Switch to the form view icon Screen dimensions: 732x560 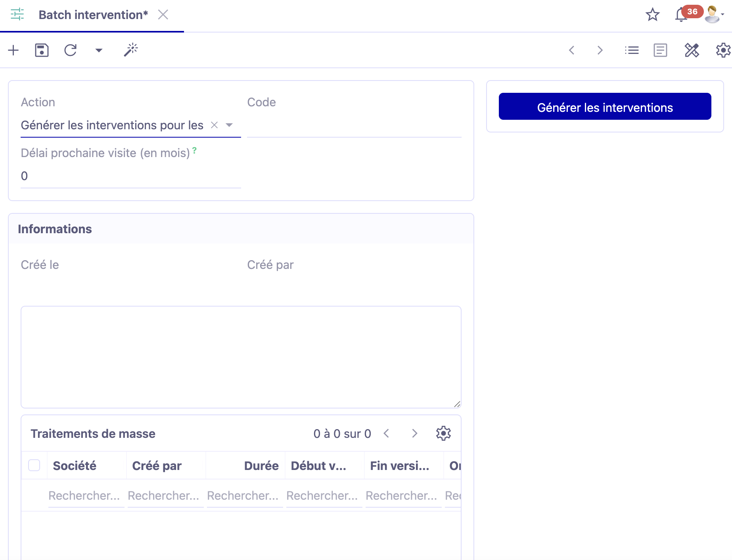(660, 50)
